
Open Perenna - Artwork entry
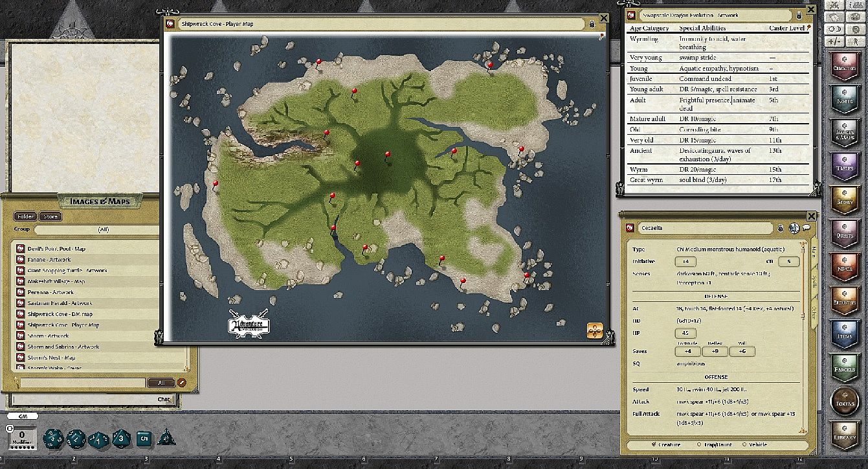point(50,292)
